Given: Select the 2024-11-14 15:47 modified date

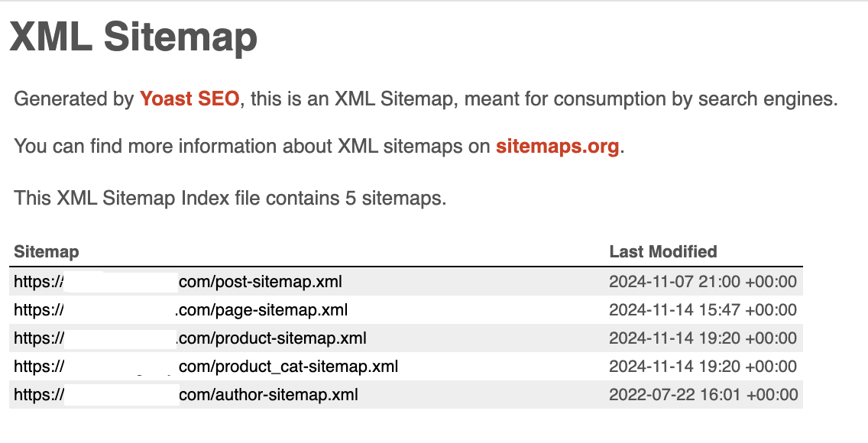Looking at the screenshot, I should [703, 309].
